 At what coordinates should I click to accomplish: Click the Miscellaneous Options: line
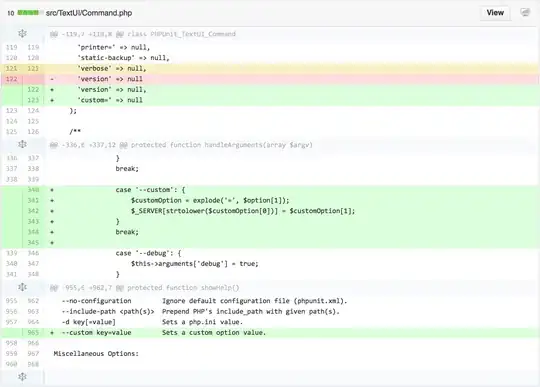tap(270, 354)
